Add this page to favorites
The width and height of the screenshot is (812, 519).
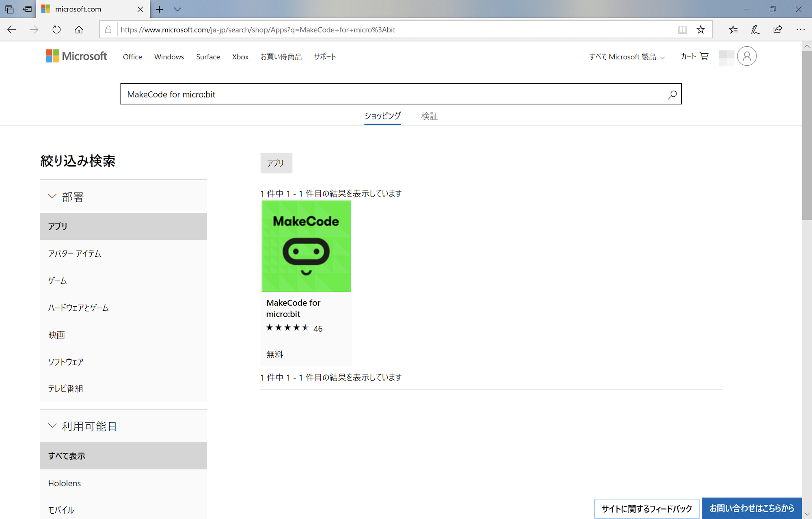[x=701, y=30]
